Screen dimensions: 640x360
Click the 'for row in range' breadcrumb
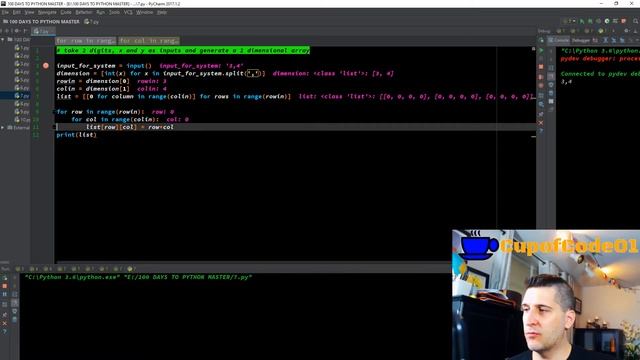[86, 41]
